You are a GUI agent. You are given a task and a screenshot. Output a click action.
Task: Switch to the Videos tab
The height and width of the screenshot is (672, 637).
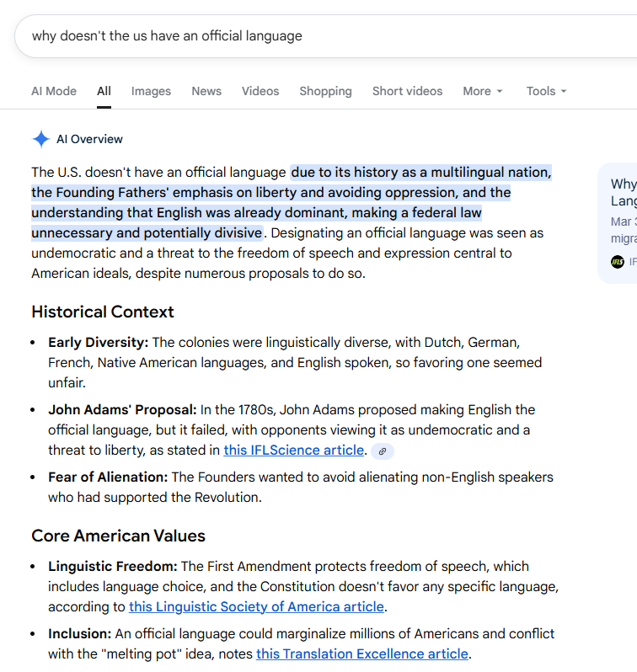pyautogui.click(x=260, y=91)
